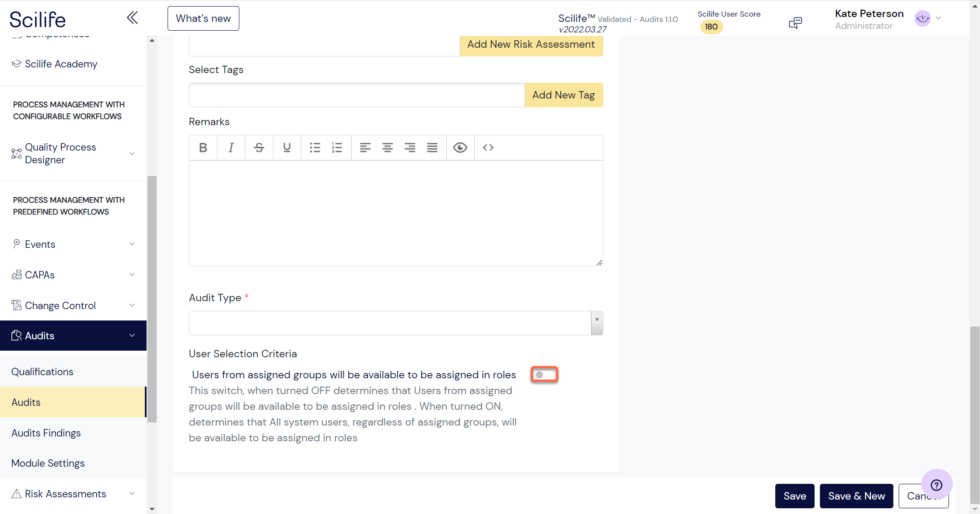The height and width of the screenshot is (514, 980).
Task: Collapse the sidebar with double-chevron icon
Action: point(132,18)
